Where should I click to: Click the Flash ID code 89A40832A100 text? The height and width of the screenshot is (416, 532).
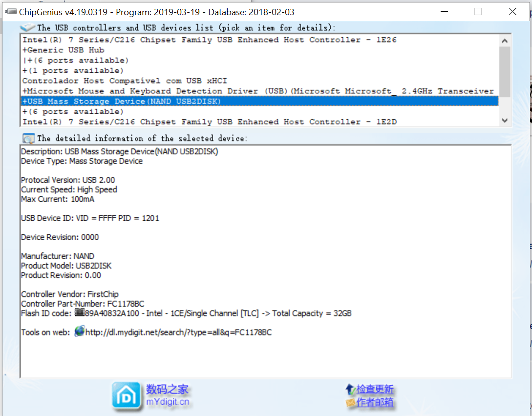pos(112,313)
